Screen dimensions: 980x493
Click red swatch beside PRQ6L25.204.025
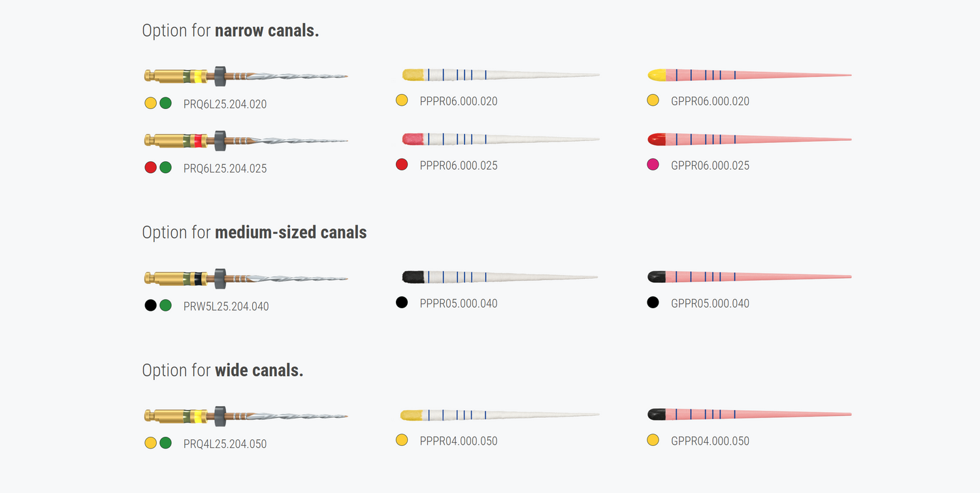point(150,167)
